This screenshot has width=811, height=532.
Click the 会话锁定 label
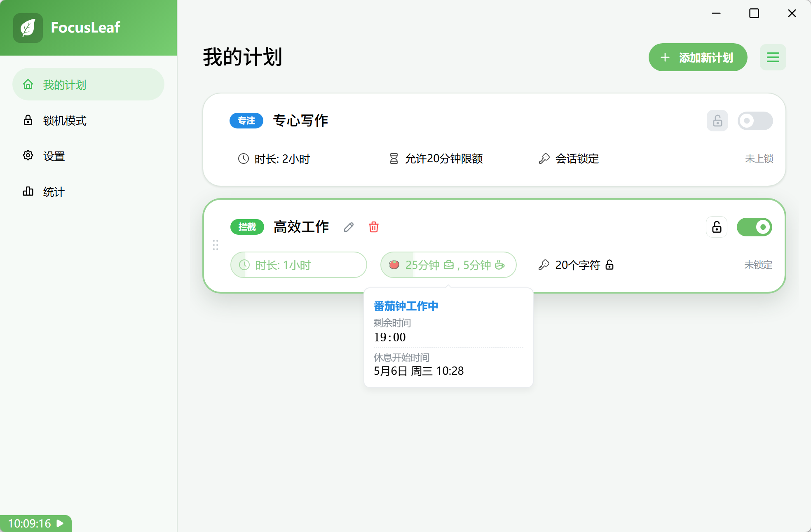click(x=577, y=159)
